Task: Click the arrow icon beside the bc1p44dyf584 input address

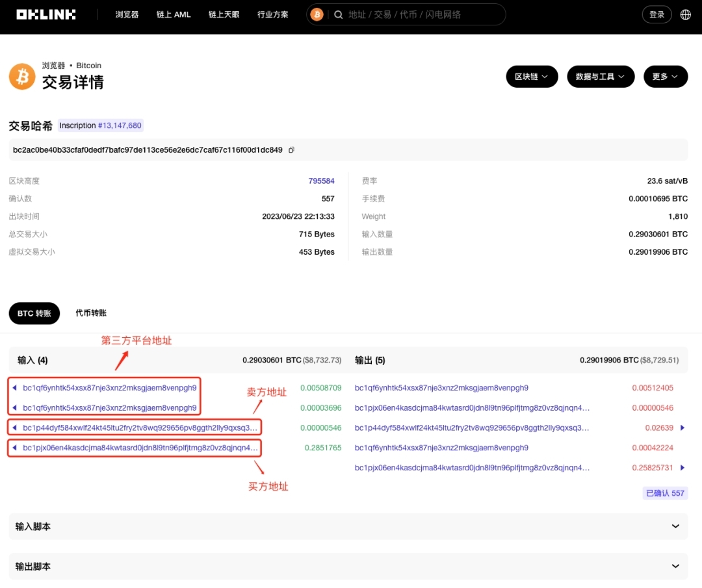Action: [14, 427]
